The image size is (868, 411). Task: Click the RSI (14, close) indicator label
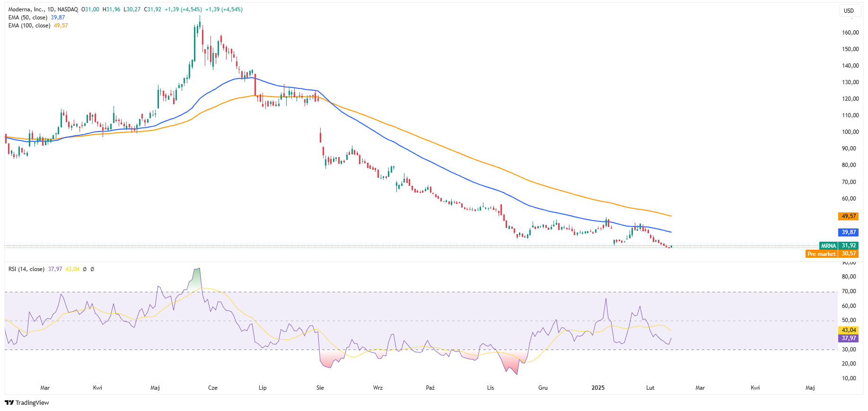click(26, 269)
